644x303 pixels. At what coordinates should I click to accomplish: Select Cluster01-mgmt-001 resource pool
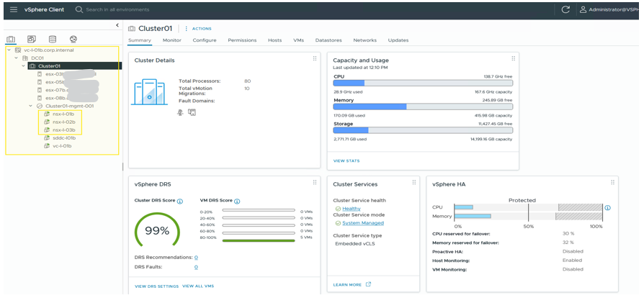click(x=70, y=106)
